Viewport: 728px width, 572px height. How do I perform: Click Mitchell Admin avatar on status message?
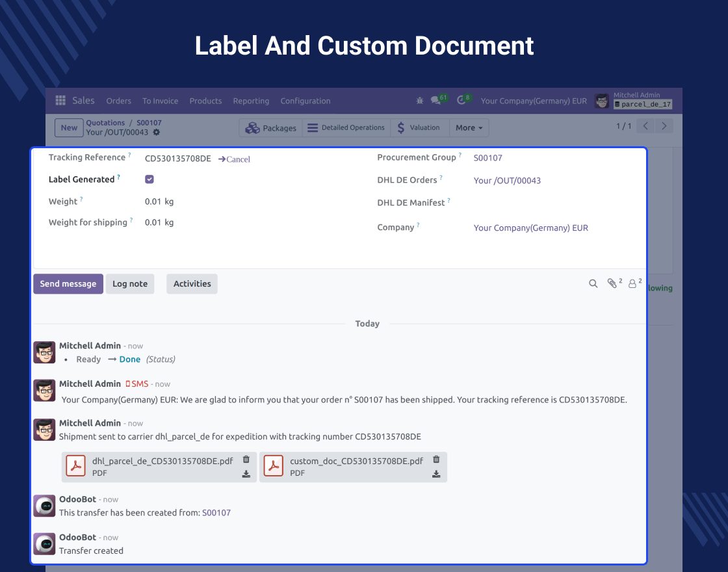(45, 352)
